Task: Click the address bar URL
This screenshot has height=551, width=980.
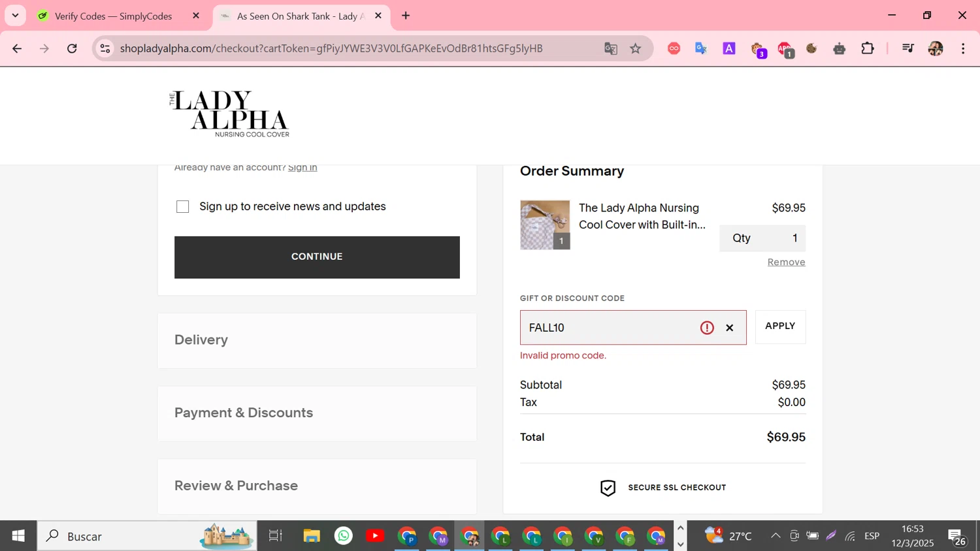Action: coord(331,48)
